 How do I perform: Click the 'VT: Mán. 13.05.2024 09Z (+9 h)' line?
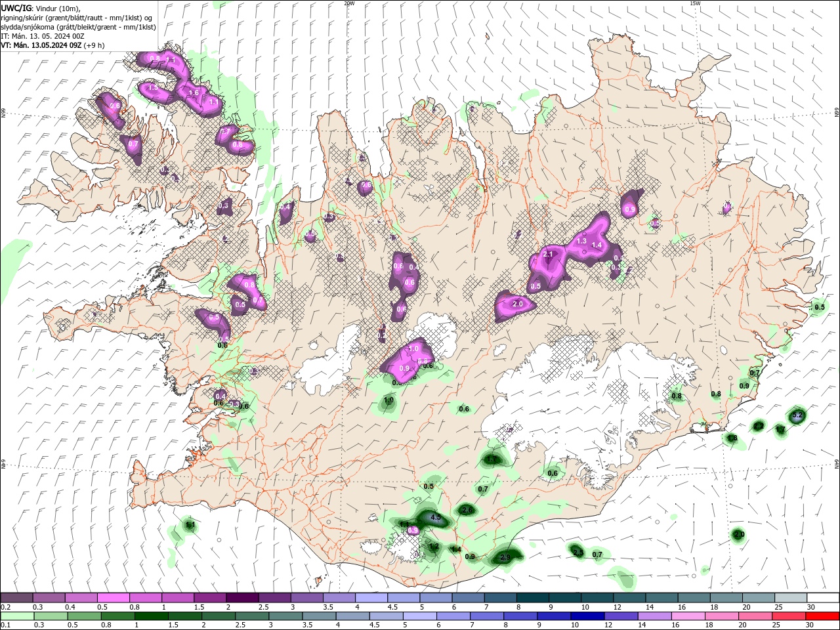point(51,45)
